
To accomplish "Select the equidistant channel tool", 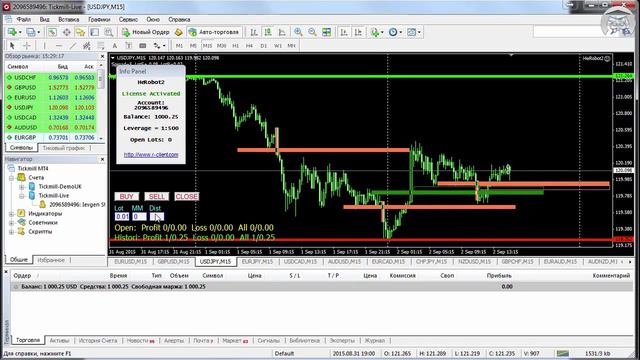I will [x=87, y=46].
